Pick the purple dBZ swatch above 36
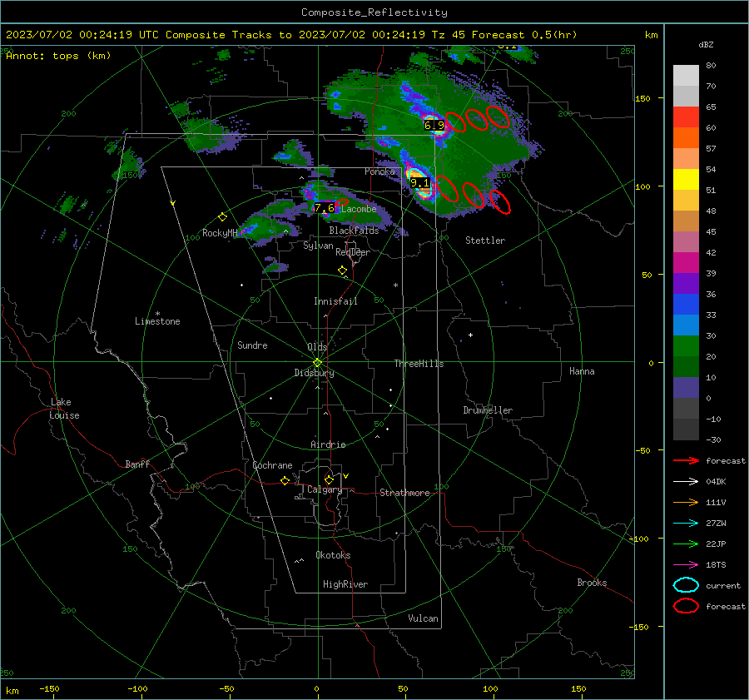749x700 pixels. coord(686,283)
